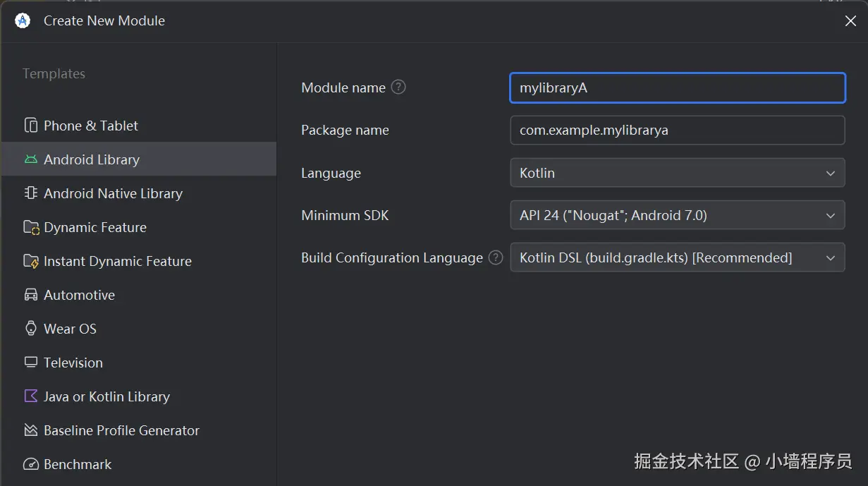Click the Automotive car icon
Screen dimensions: 868x486
pos(31,295)
